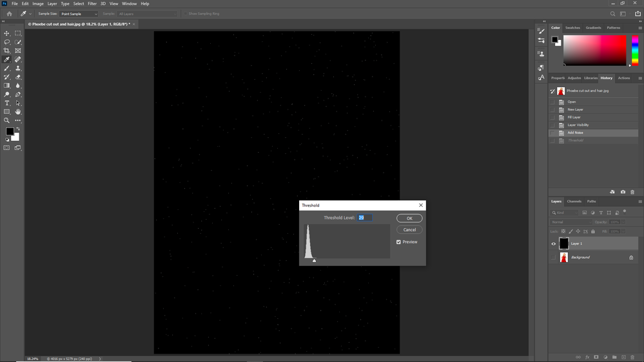The image size is (644, 362).
Task: Select the Lasso tool
Action: coord(6,42)
